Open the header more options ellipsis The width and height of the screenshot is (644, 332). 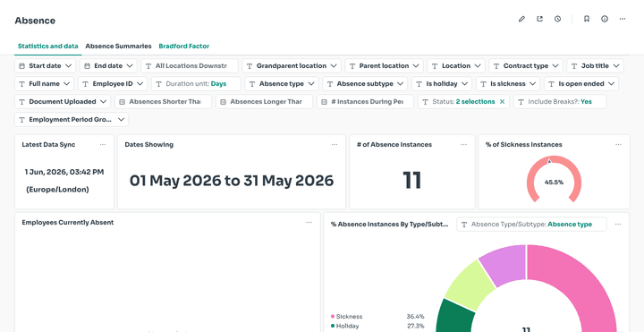tap(623, 19)
